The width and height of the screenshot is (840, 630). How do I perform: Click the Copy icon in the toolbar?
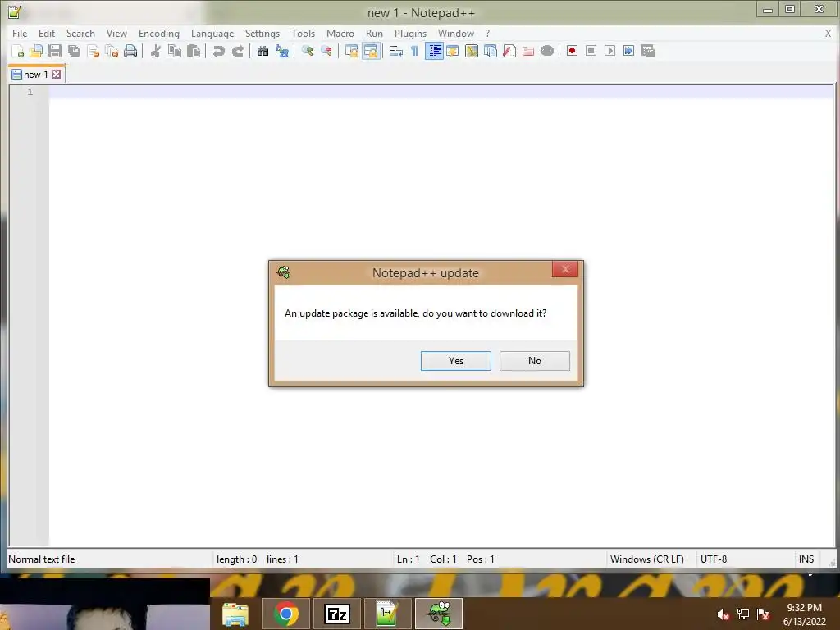pyautogui.click(x=175, y=51)
